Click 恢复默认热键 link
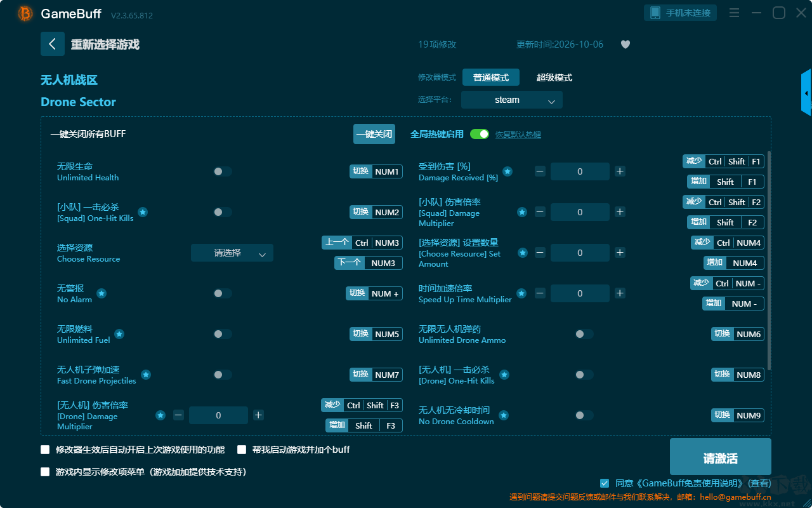The image size is (812, 508). pyautogui.click(x=518, y=135)
